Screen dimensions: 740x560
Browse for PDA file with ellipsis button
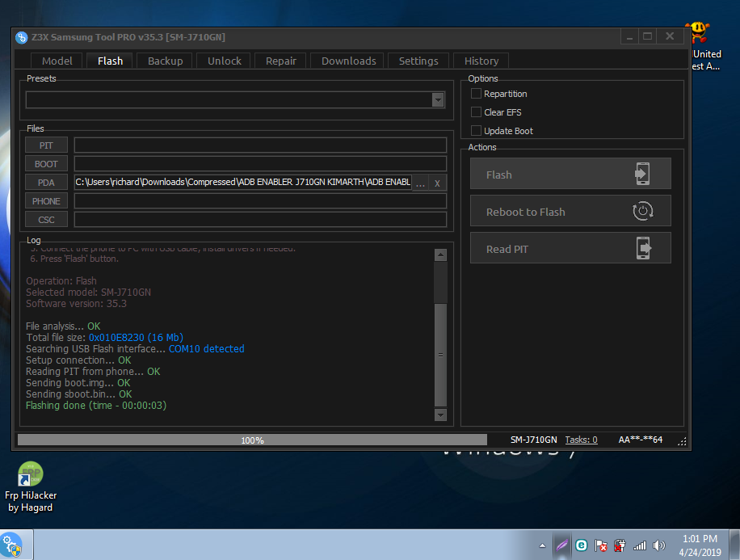421,183
